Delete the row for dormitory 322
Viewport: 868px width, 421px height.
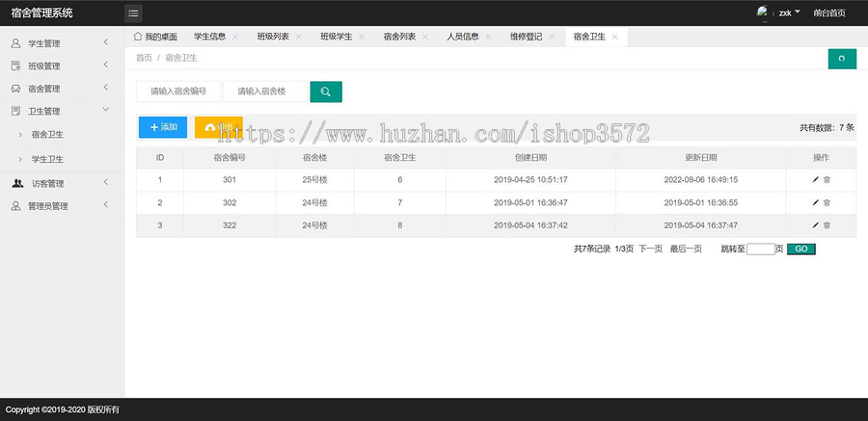[x=827, y=225]
